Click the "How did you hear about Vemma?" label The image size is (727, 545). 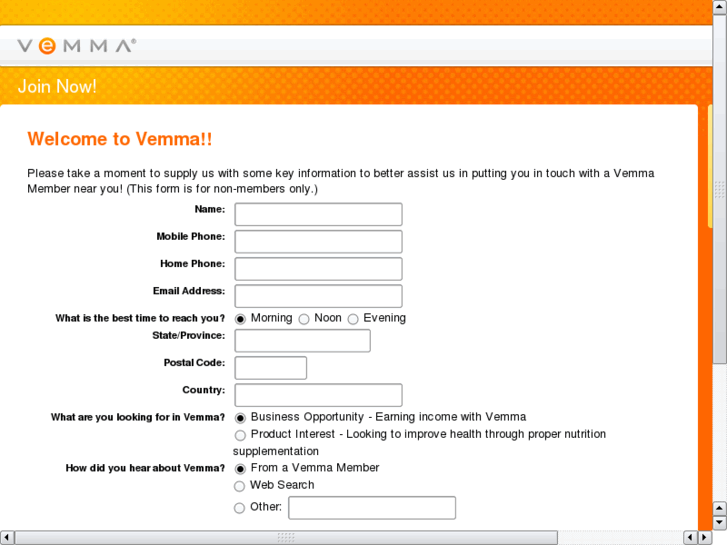(145, 468)
